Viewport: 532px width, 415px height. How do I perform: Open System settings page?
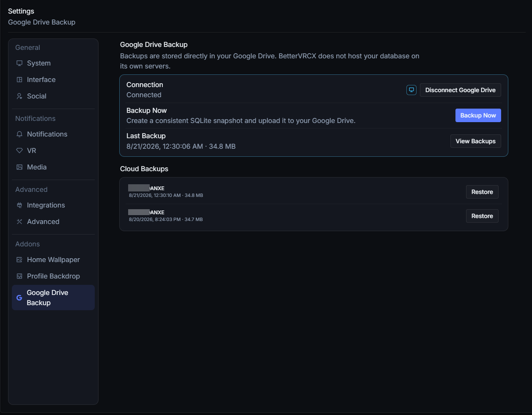tap(53, 63)
